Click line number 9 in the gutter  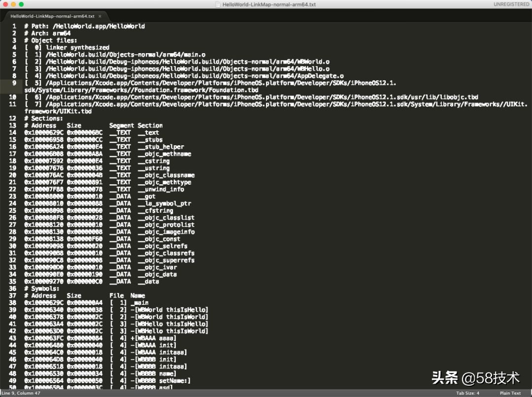click(14, 83)
